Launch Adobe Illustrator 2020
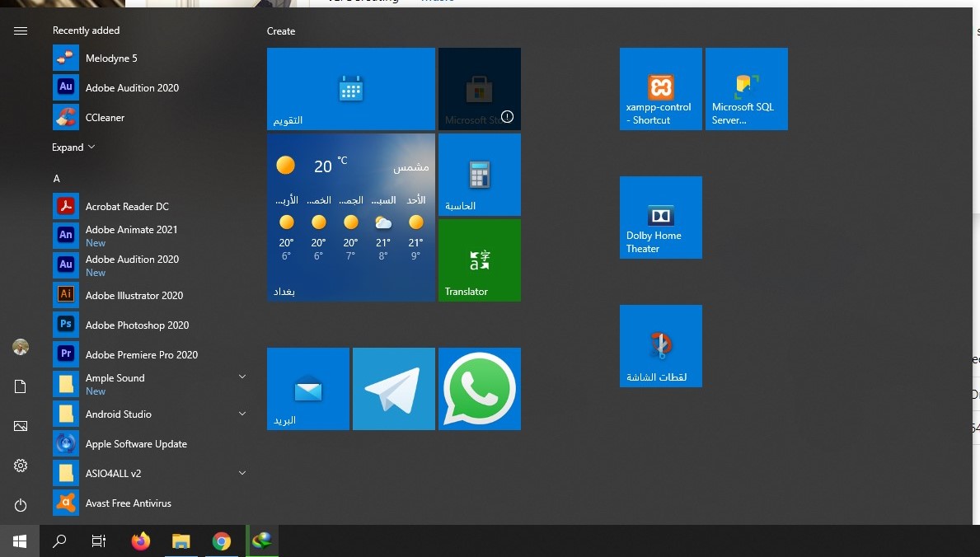This screenshot has width=980, height=557. [150, 294]
